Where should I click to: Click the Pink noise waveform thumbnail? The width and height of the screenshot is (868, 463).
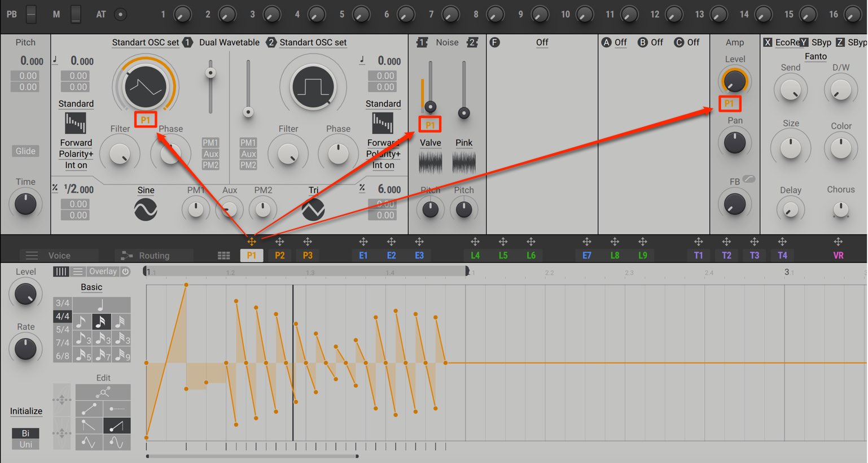coord(464,163)
